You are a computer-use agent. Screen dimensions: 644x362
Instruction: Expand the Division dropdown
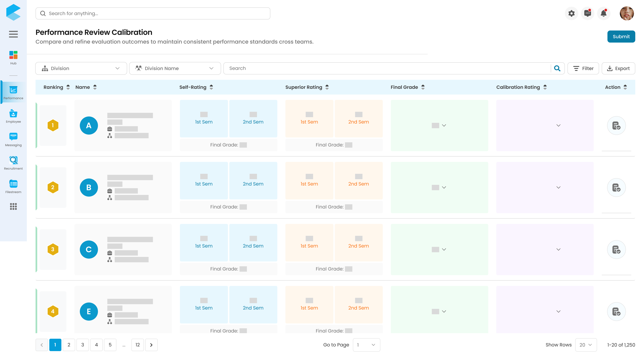(x=81, y=68)
